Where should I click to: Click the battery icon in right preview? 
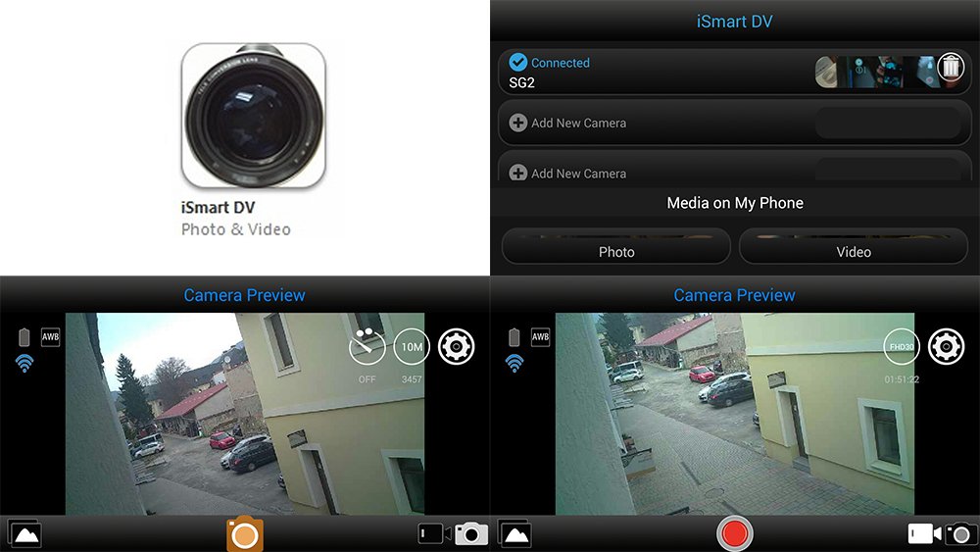click(514, 337)
